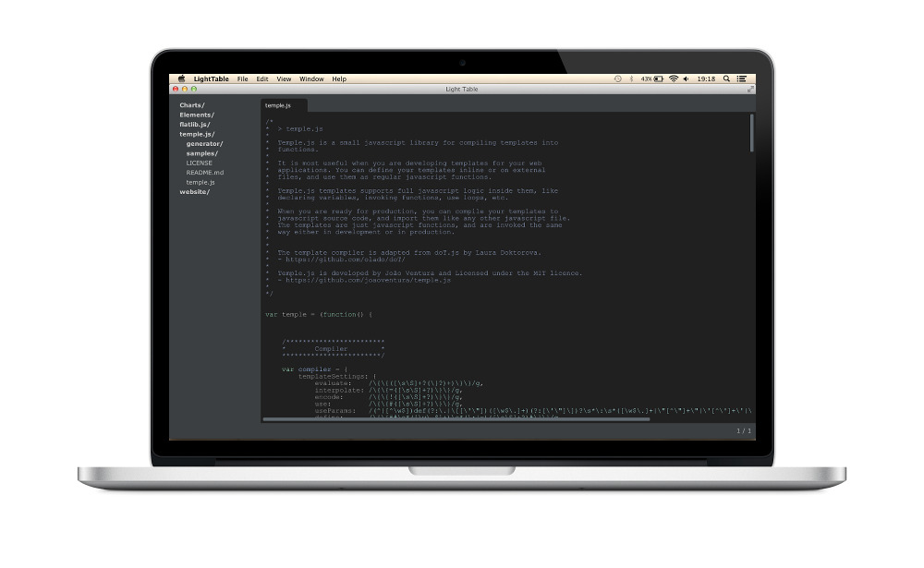Close the Light Table window

(x=176, y=89)
